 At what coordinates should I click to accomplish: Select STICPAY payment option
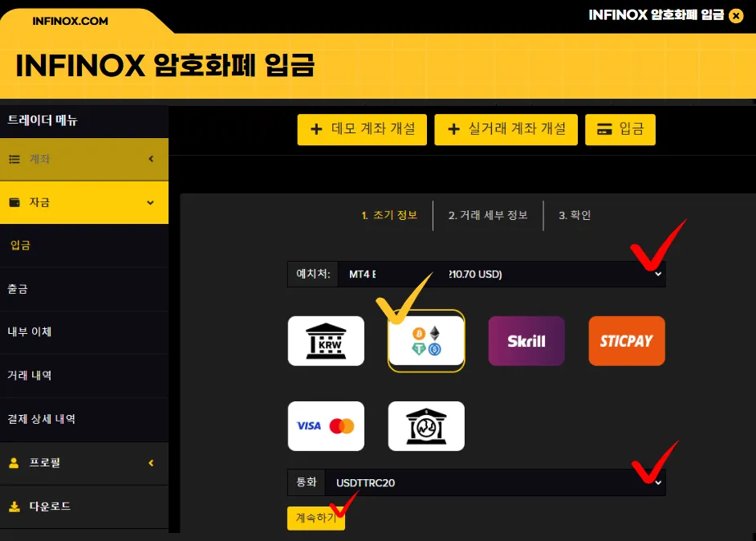(627, 341)
